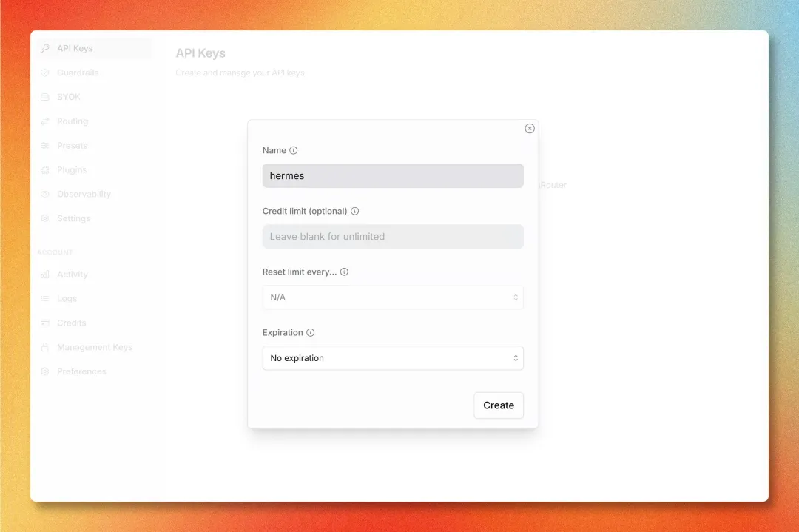Click the Create button
This screenshot has height=532, width=799.
pyautogui.click(x=499, y=405)
